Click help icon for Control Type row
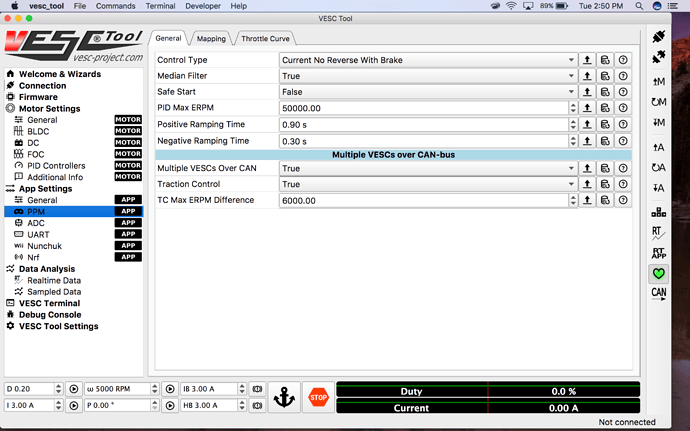The height and width of the screenshot is (431, 690). click(x=623, y=60)
